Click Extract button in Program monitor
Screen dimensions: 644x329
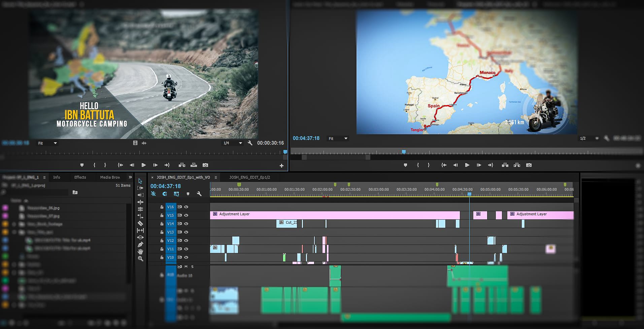pos(517,165)
